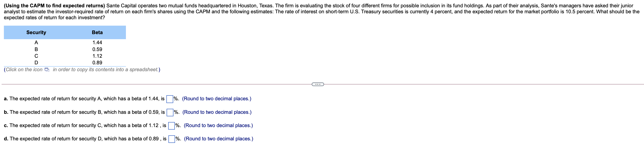The height and width of the screenshot is (147, 644).
Task: Click the Security column header
Action: coord(36,32)
